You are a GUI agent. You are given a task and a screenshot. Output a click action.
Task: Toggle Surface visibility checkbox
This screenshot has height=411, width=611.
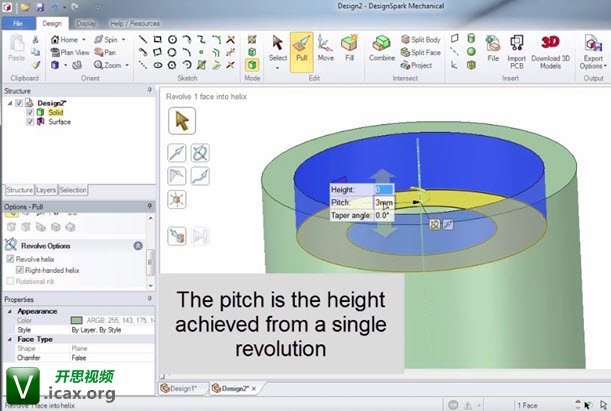tap(30, 122)
